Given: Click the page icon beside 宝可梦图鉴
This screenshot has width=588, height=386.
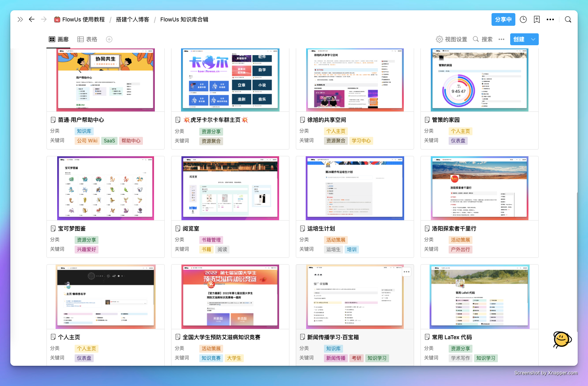Looking at the screenshot, I should click(x=53, y=228).
